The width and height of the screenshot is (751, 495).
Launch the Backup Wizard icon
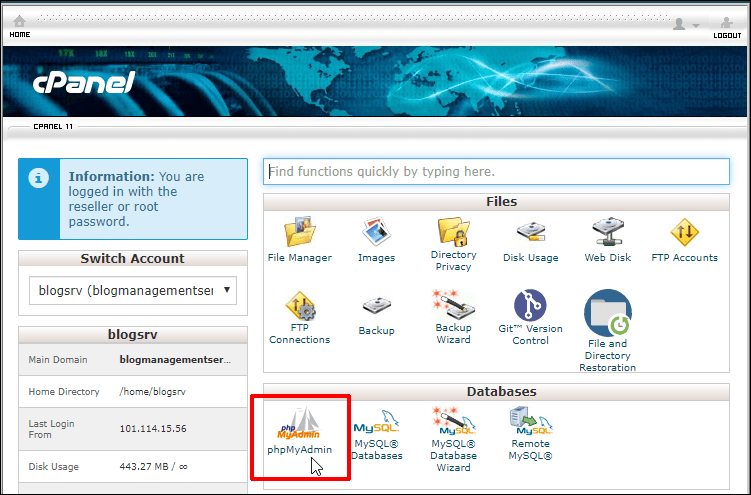453,304
